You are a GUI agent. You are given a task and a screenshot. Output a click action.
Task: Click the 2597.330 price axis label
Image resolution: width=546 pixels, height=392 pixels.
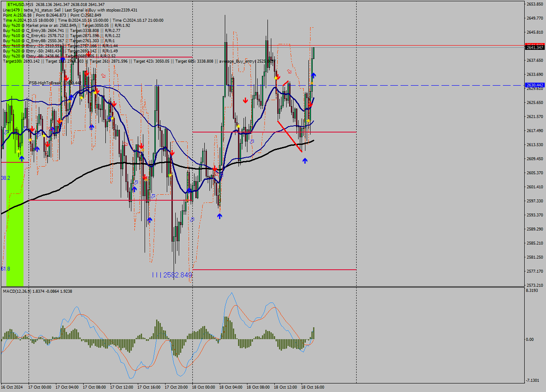535,201
